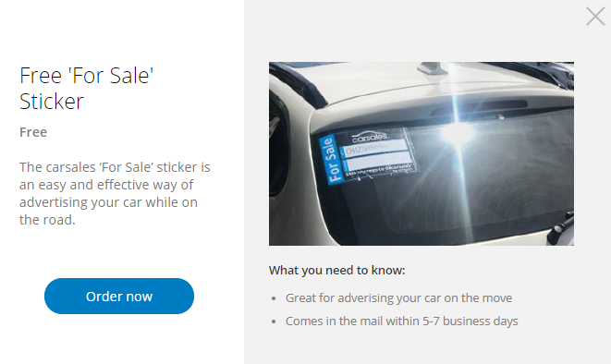Image resolution: width=611 pixels, height=364 pixels.
Task: Click the word Sticker in the heading
Action: point(52,102)
